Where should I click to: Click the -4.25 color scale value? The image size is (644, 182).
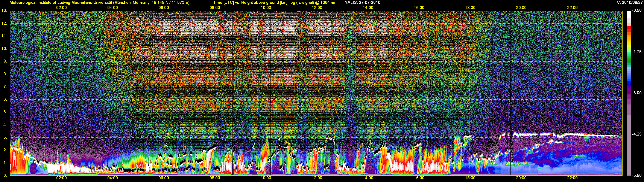point(637,134)
